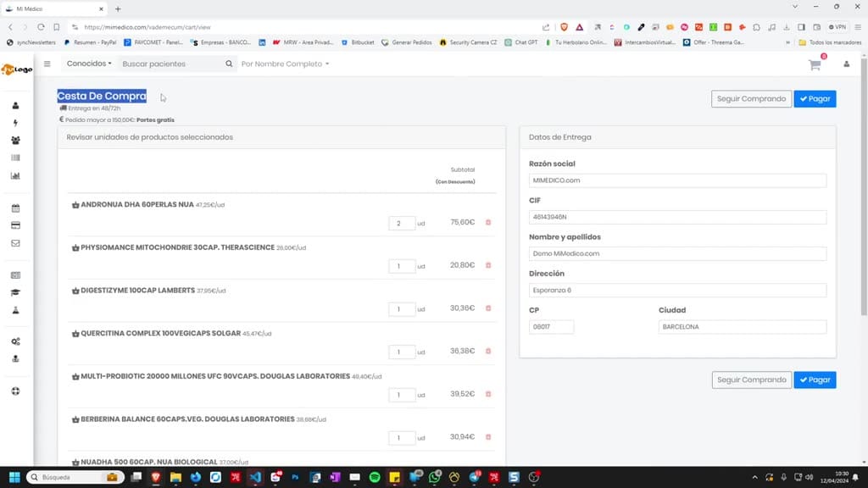Open the calendar sidebar icon

[15, 208]
